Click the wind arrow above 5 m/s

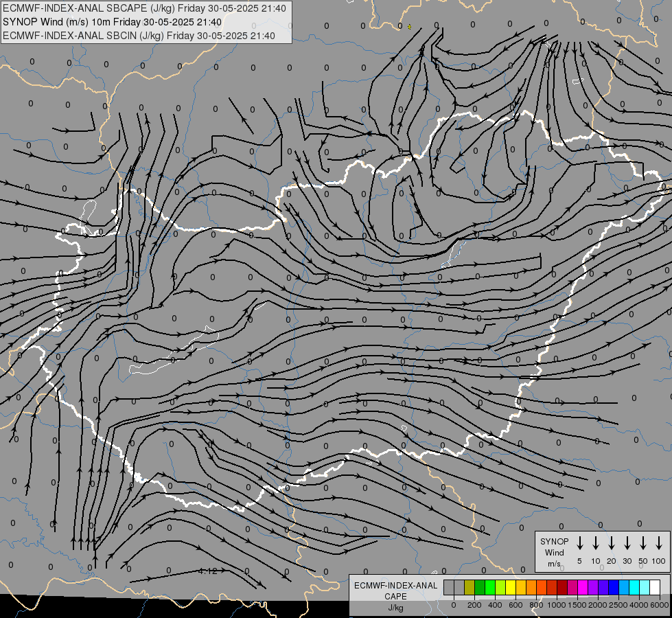click(x=579, y=543)
